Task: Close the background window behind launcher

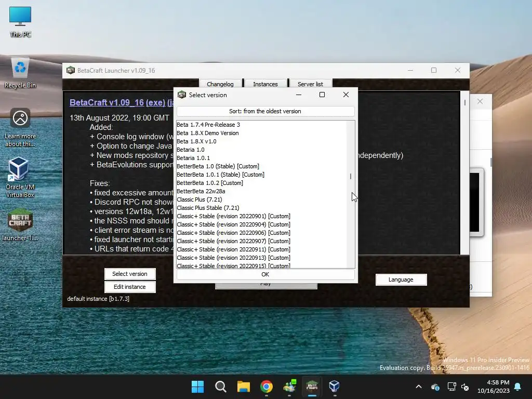Action: click(x=480, y=101)
